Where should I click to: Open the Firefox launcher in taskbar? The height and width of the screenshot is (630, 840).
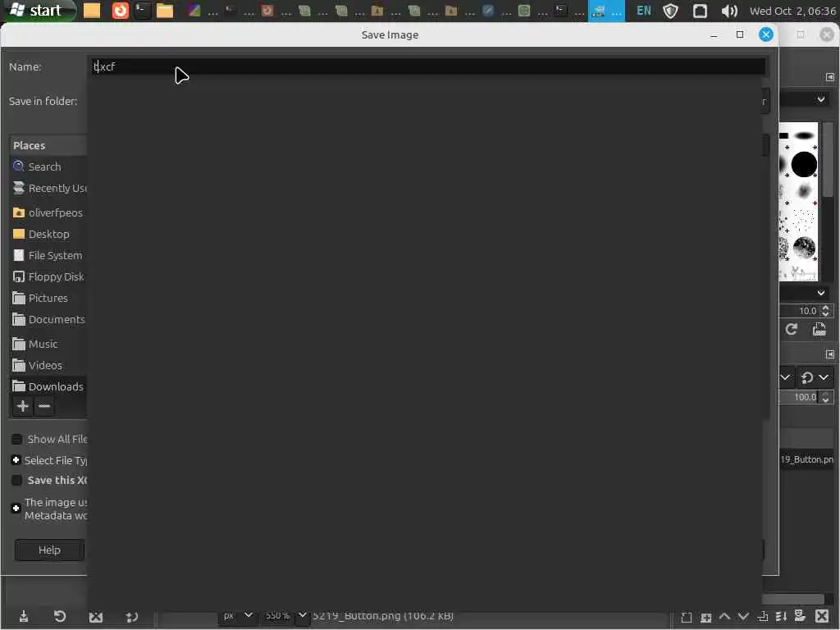point(121,11)
